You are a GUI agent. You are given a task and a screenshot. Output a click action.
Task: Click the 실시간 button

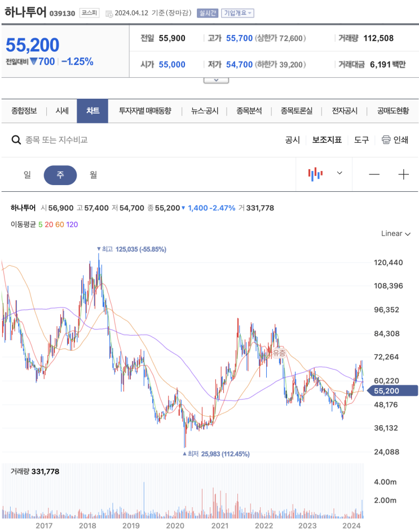click(208, 13)
